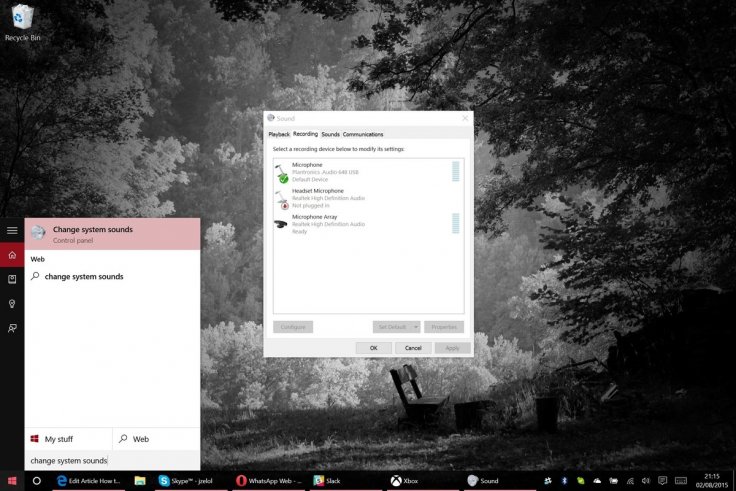Select the Headset Microphone device
736x491 pixels.
[x=368, y=198]
